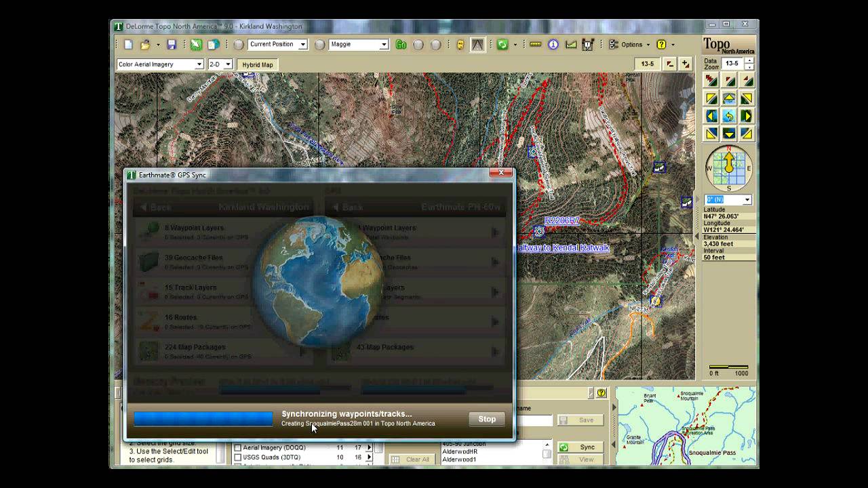
Task: Click the compass rose control
Action: tap(729, 168)
